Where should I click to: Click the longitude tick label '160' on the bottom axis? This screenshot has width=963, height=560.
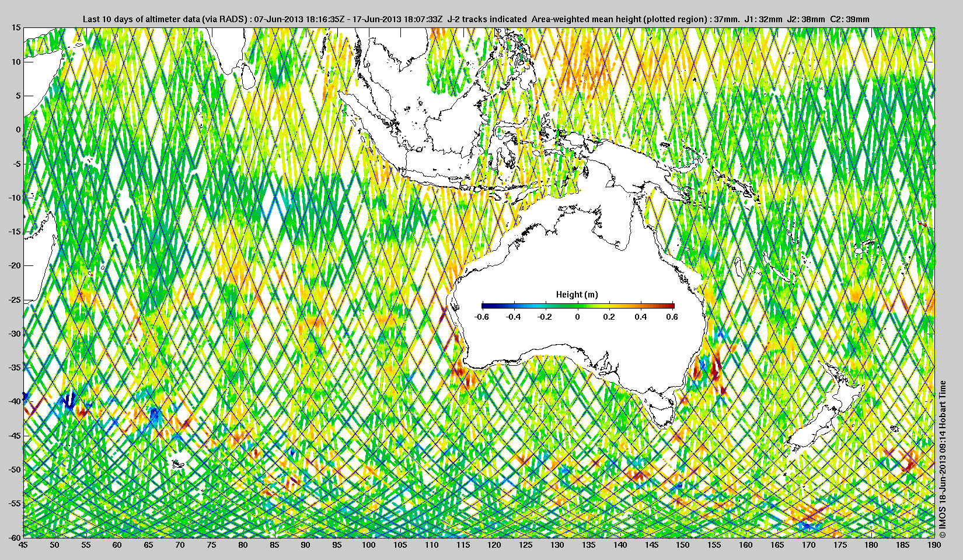pos(746,545)
